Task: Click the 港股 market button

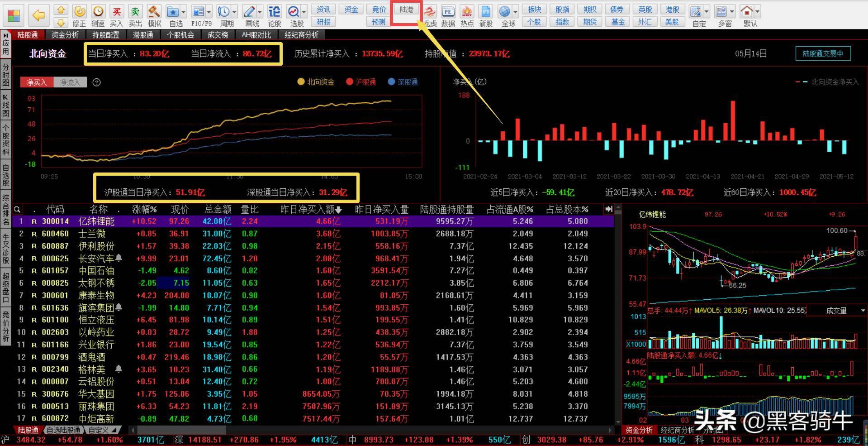Action: coord(672,10)
